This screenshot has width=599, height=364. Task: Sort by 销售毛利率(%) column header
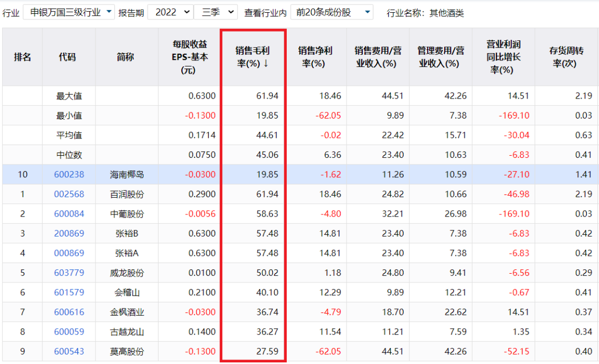252,57
